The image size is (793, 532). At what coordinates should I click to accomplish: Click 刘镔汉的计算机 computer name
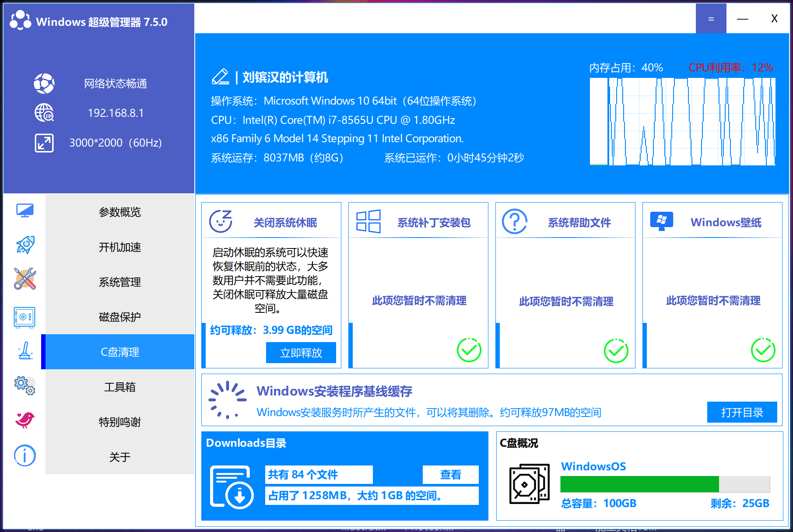coord(285,77)
